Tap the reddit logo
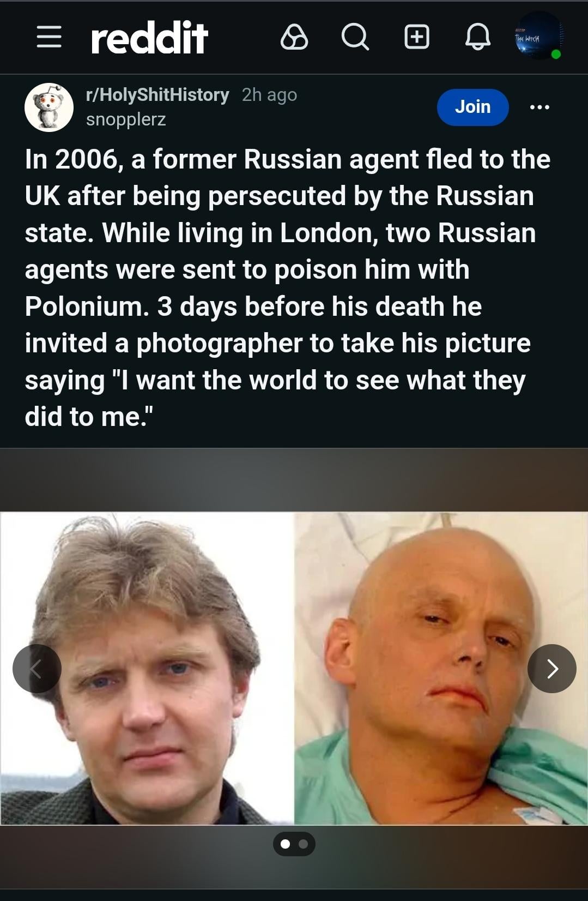This screenshot has width=588, height=901. pyautogui.click(x=150, y=38)
